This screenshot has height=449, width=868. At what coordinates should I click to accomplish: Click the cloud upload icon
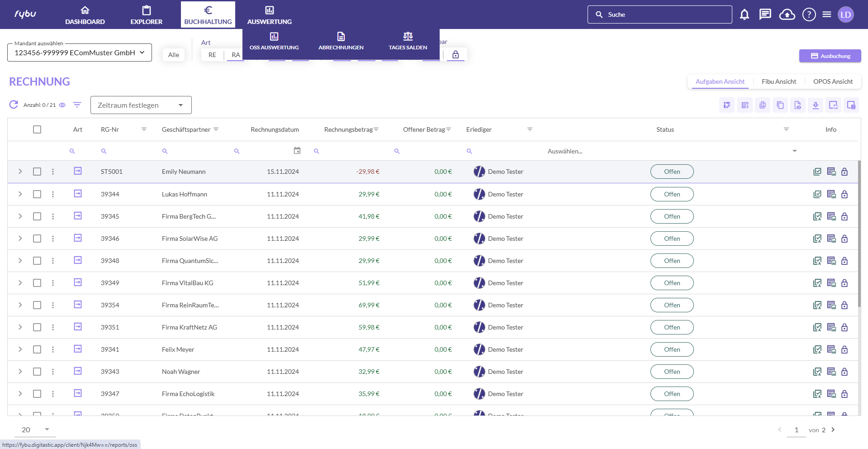tap(787, 14)
